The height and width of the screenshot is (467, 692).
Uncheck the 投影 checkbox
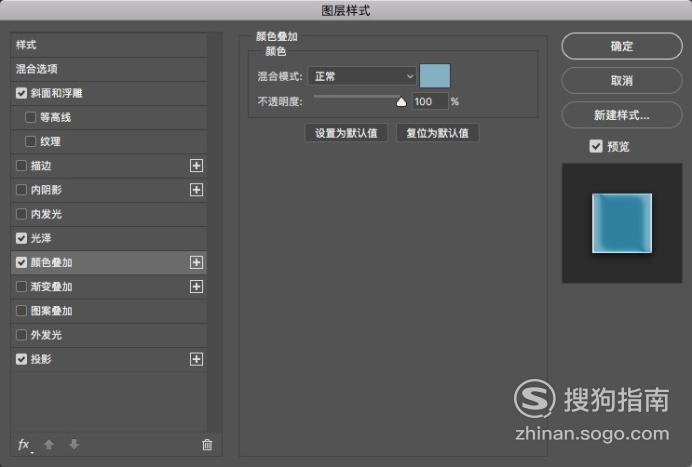pos(21,359)
